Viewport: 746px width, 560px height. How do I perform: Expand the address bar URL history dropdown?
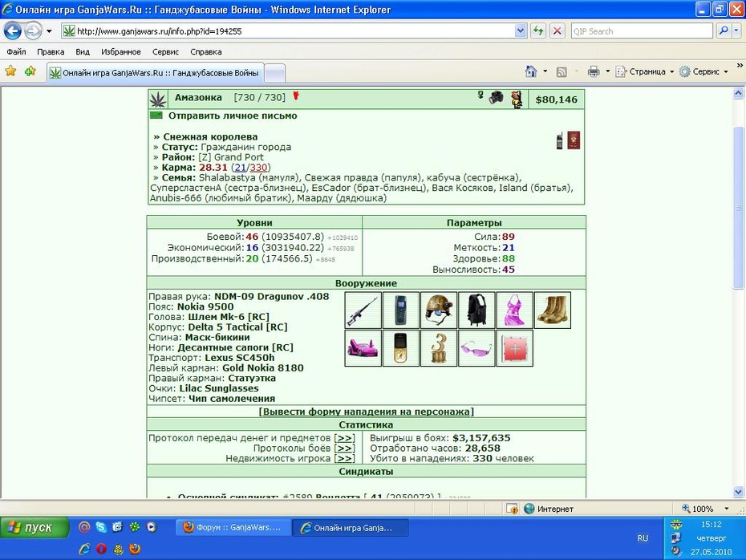coord(521,31)
